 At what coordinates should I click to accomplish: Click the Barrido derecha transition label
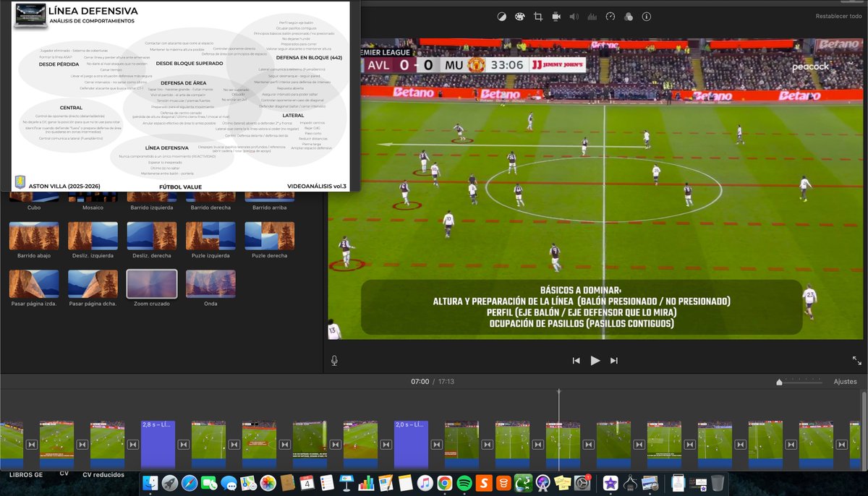click(x=210, y=208)
